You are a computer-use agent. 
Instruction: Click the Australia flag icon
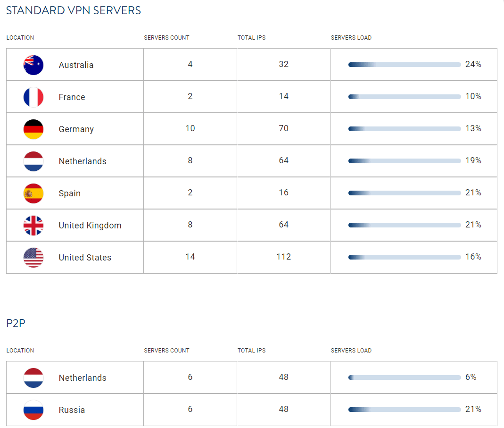point(33,65)
